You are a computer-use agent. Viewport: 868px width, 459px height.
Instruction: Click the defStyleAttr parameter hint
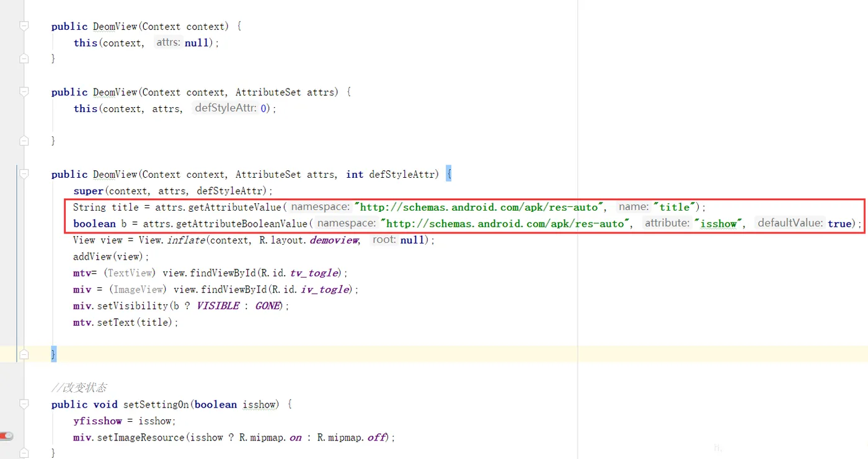pyautogui.click(x=225, y=108)
